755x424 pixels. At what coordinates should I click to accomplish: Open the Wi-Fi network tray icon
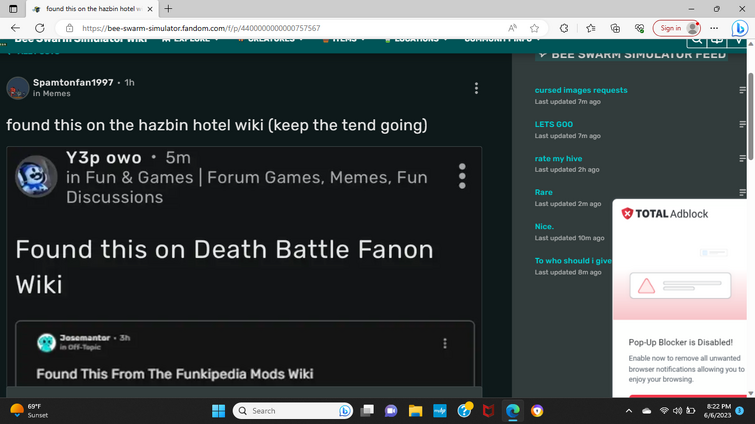(x=664, y=411)
